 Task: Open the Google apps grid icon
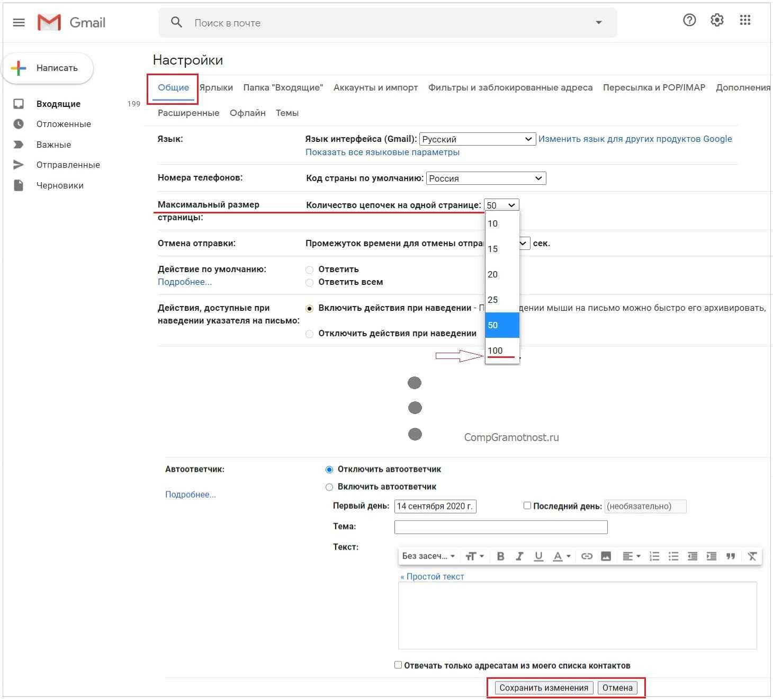(x=745, y=20)
